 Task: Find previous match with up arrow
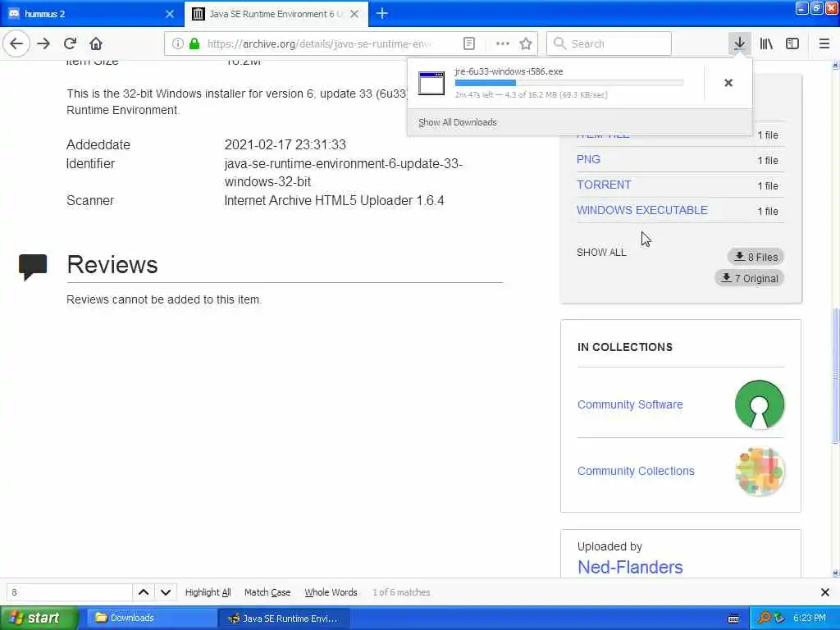144,592
